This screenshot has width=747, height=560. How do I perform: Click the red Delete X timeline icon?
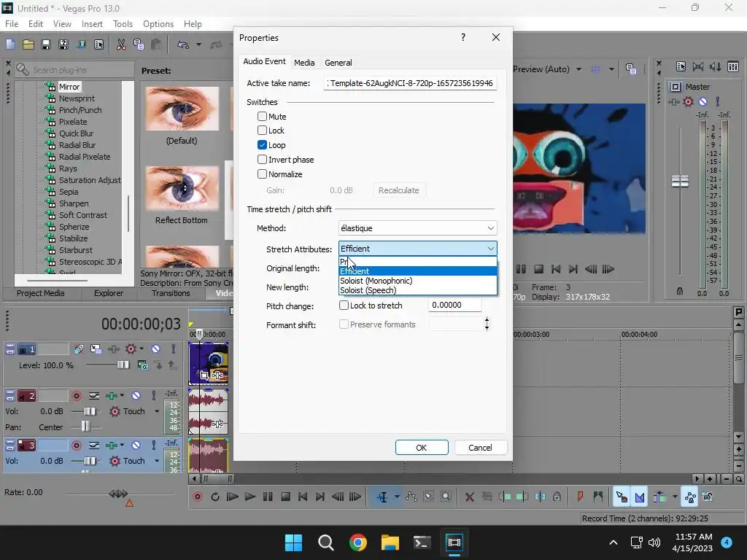point(469,497)
